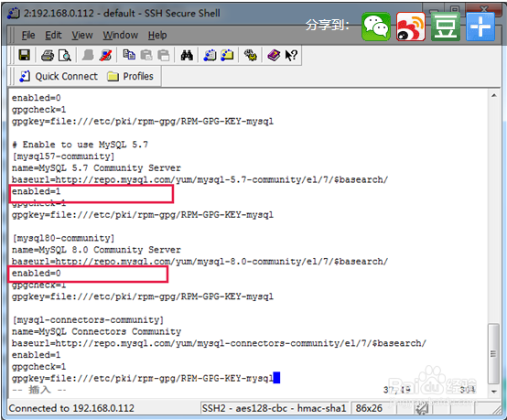Click the context help arrow-question icon
The image size is (507, 420).
(291, 55)
